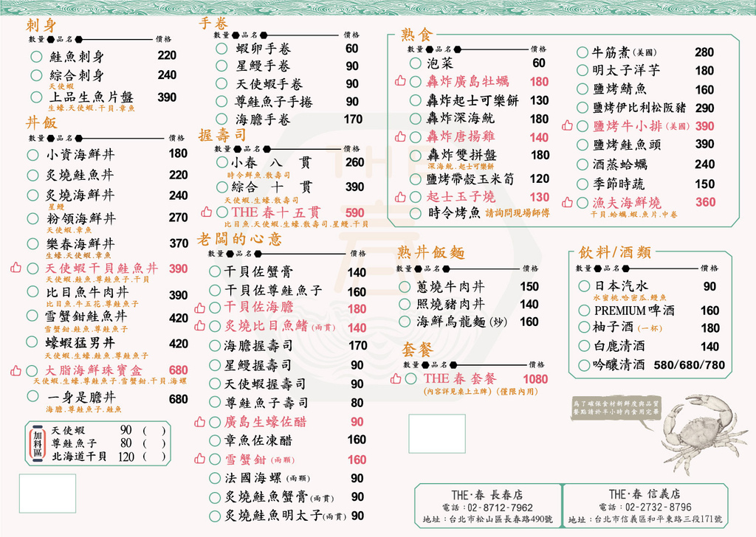
Task: Click the 信義店 address line
Action: pyautogui.click(x=645, y=519)
